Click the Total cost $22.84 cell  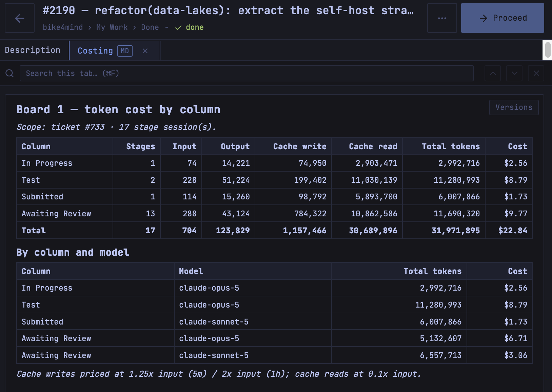point(513,231)
